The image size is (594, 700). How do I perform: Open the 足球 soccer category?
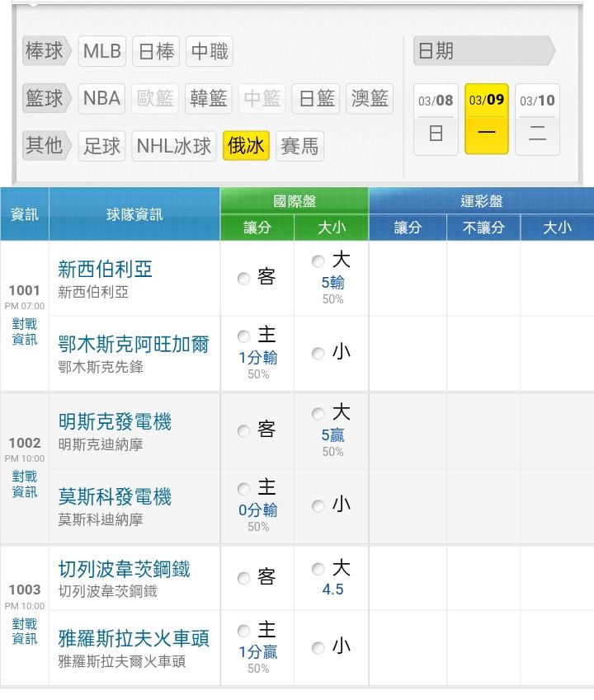click(102, 147)
